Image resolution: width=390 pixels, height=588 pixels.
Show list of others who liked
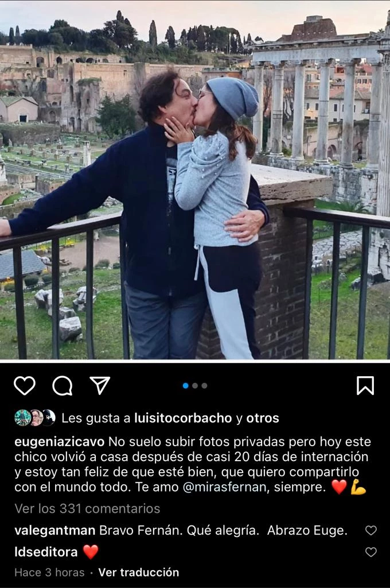263,418
